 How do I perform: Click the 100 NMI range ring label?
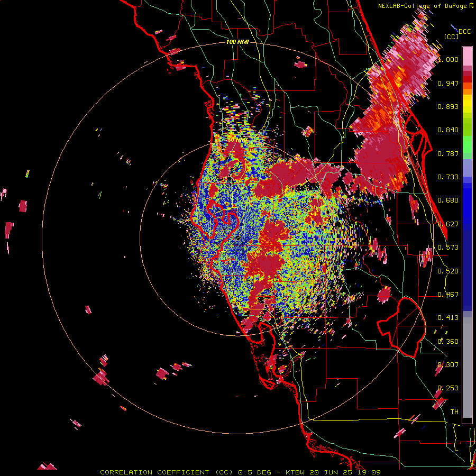pos(237,42)
